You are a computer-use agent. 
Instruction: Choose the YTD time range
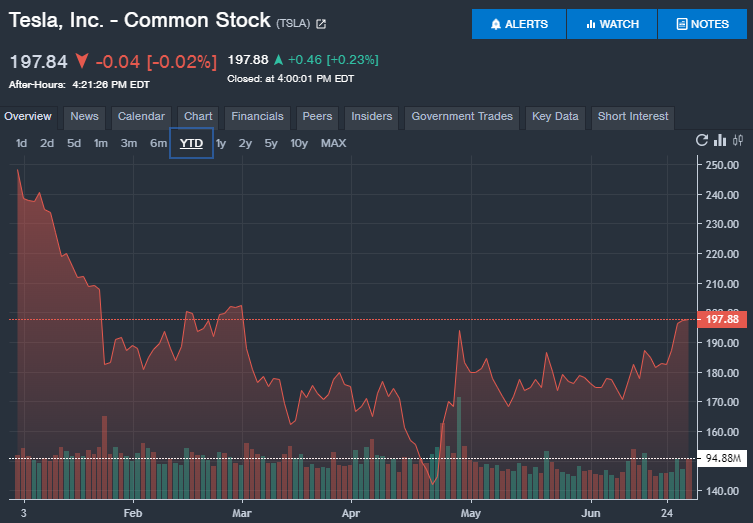coord(191,143)
